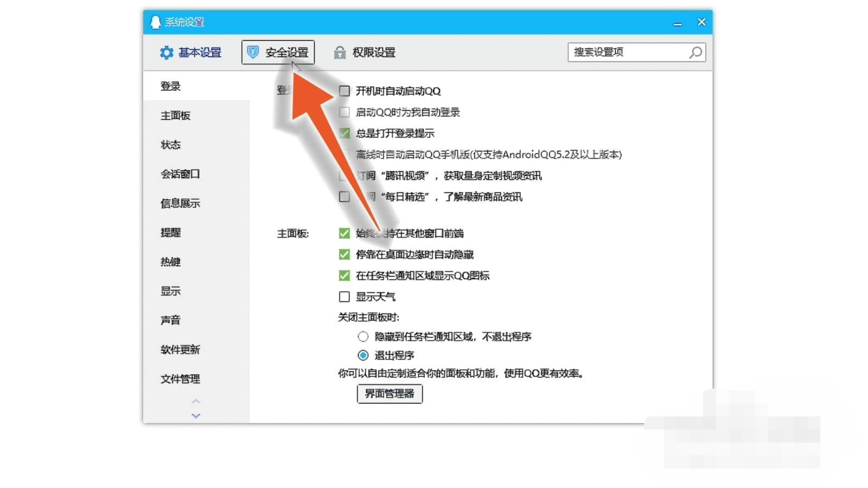Click the shield icon beside 安全设置
This screenshot has width=868, height=488.
(x=253, y=52)
